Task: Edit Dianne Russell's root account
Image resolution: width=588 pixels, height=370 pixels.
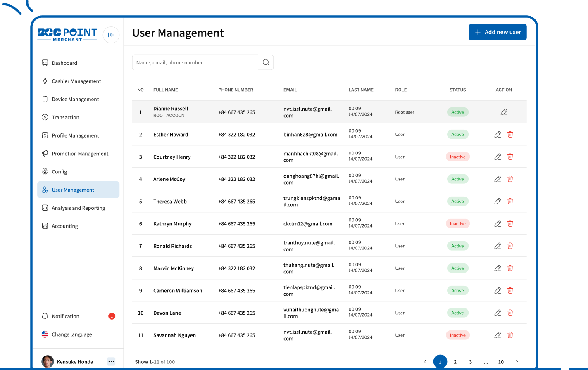Action: click(504, 112)
